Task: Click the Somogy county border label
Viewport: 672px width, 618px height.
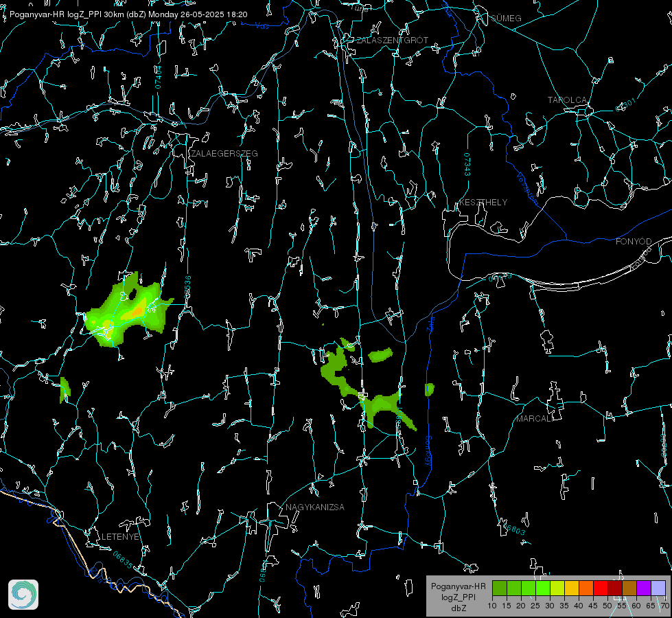Action: (428, 451)
